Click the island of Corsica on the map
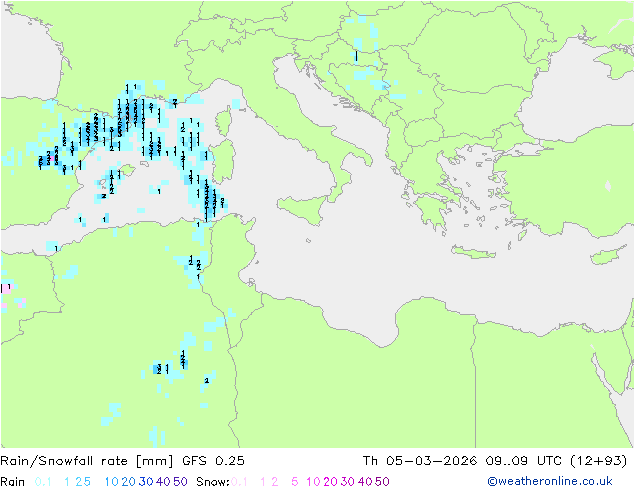This screenshot has width=634, height=490. [x=224, y=122]
